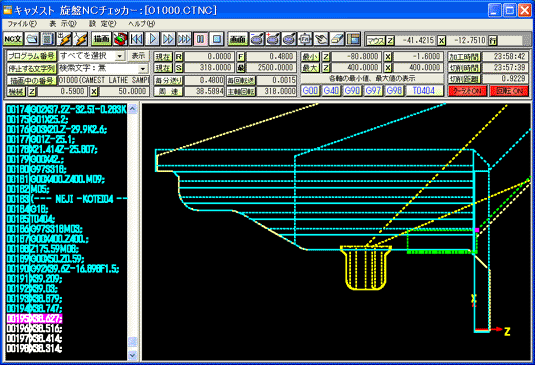Select NC line 00198
This screenshot has height=365, width=535.
coord(34,349)
